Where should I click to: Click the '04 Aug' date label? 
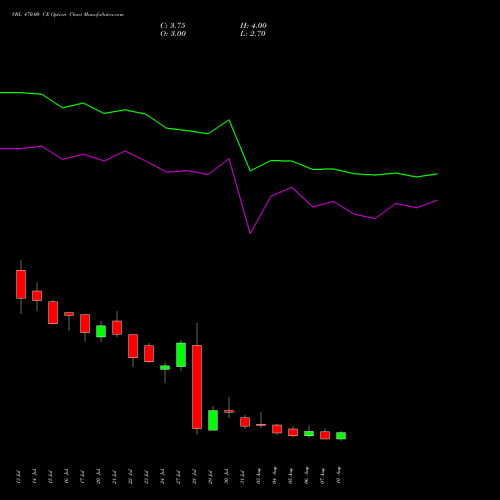[274, 476]
